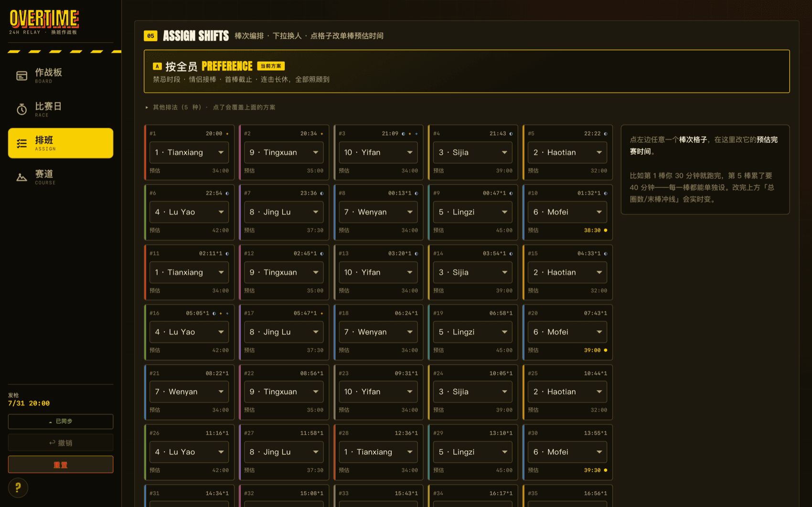Open the Jing Lu dropdown on shift #7
This screenshot has width=812, height=507.
coord(284,212)
